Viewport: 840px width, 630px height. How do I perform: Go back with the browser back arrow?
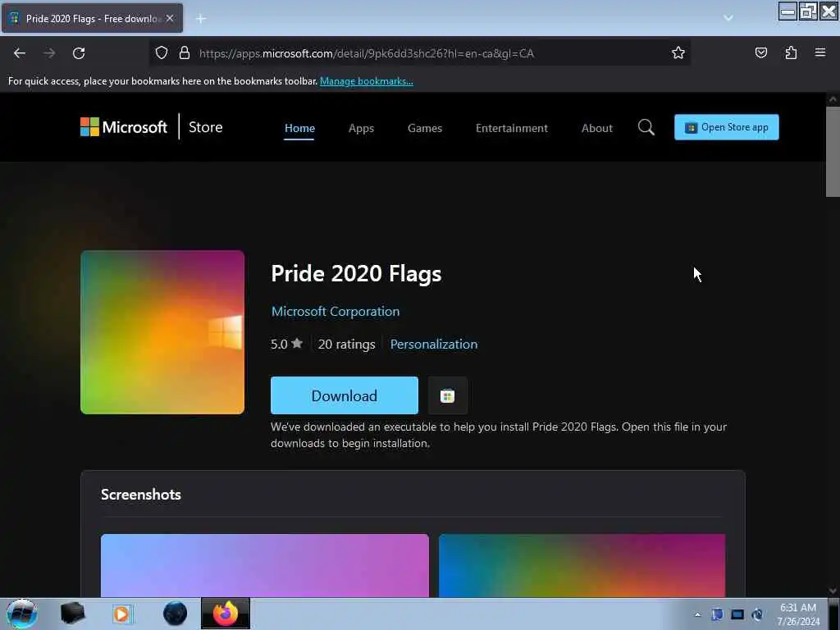point(20,53)
